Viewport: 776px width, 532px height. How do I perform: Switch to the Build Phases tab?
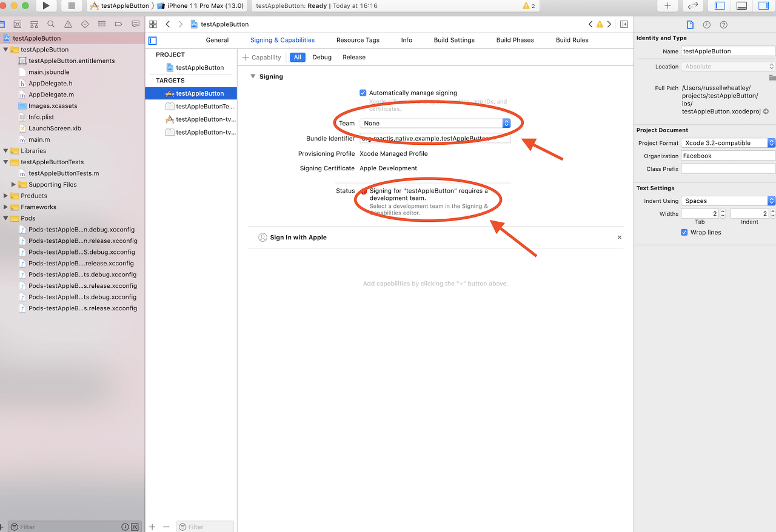(515, 40)
